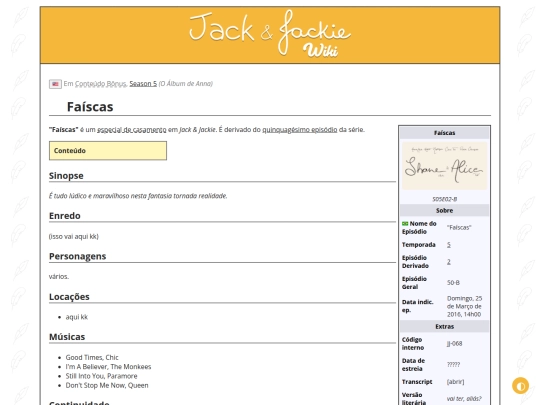Click the '(O Álbum de Anna)' breadcrumb text
The image size is (540, 405).
coord(186,84)
